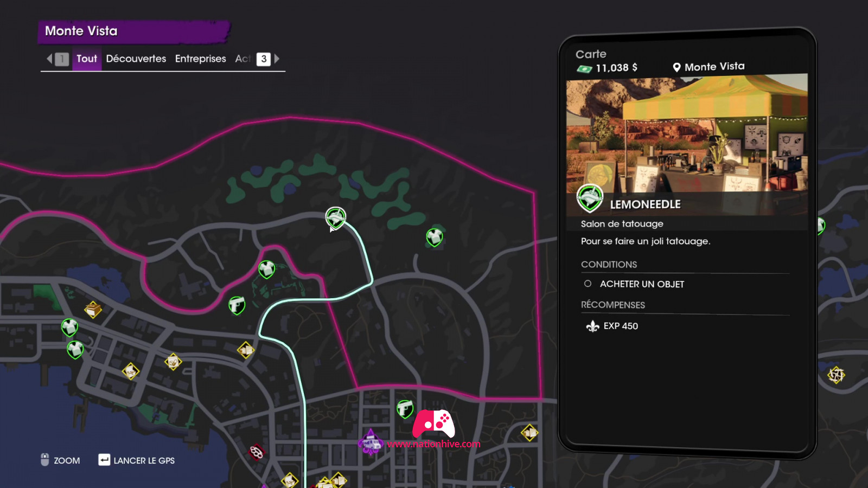Image resolution: width=868 pixels, height=488 pixels.
Task: Select the yellow pills discovery marker
Action: tap(173, 362)
